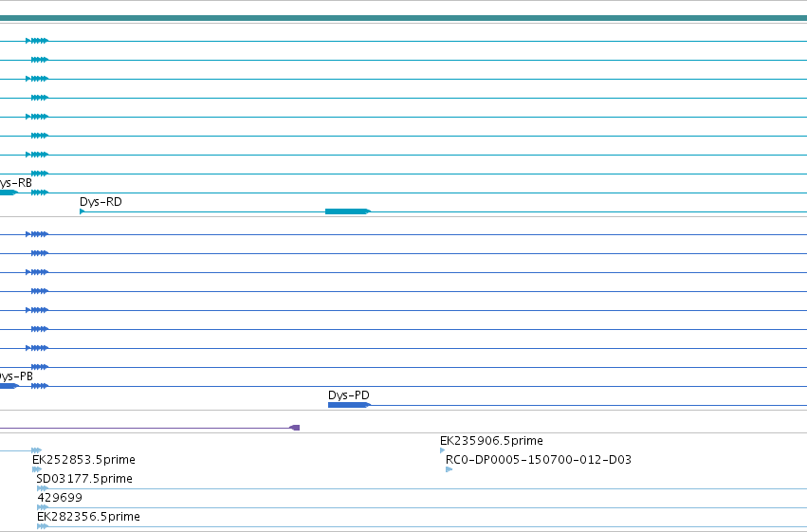Click the dark teal gene span bar

click(404, 19)
